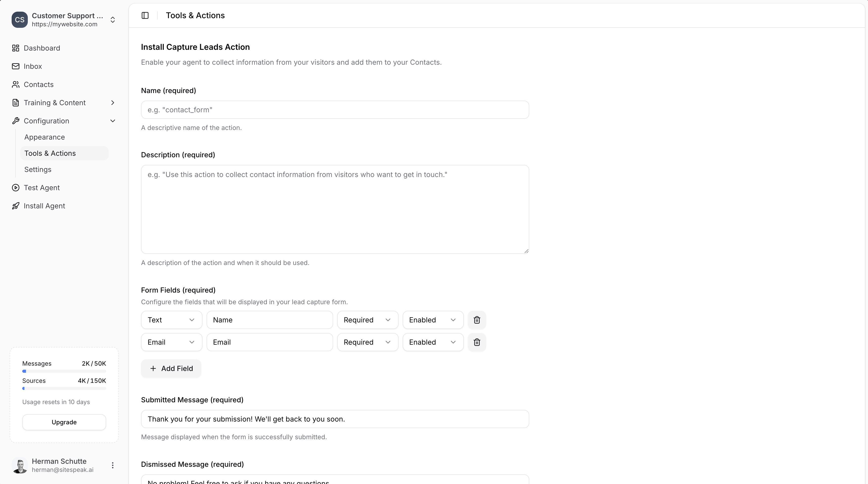
Task: Open the Required dropdown for the Email field
Action: click(367, 342)
